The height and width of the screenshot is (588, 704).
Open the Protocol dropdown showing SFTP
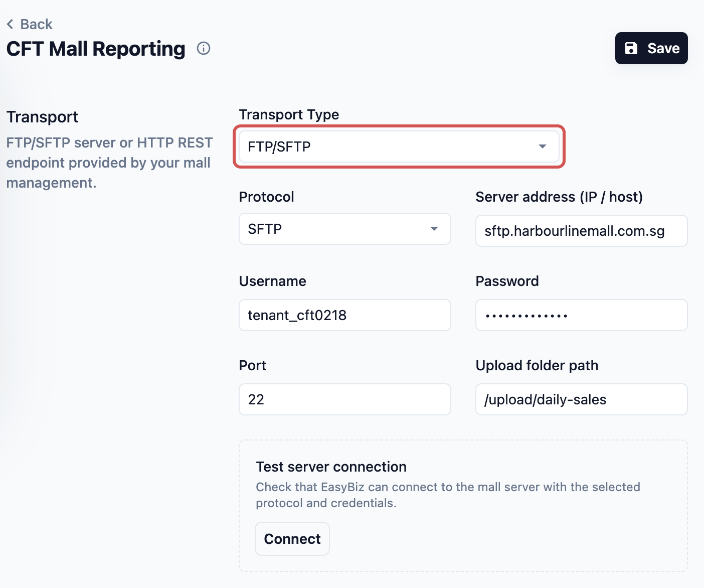click(345, 229)
